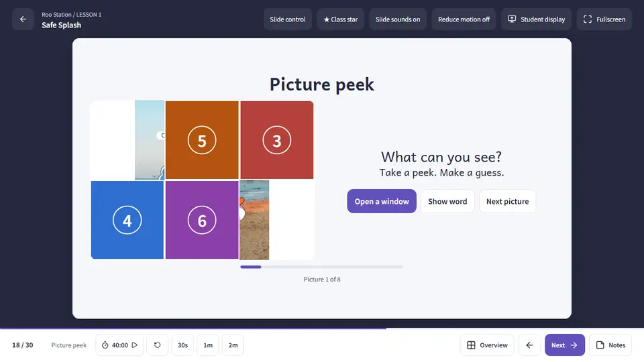The image size is (644, 362).
Task: Click the revealed sky photo piece
Action: coord(150,140)
